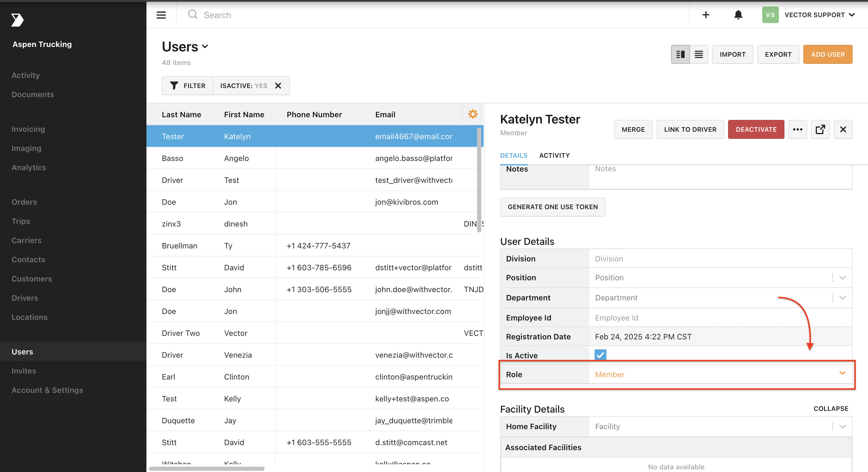This screenshot has height=472, width=868.
Task: Click the plus add icon
Action: click(706, 15)
